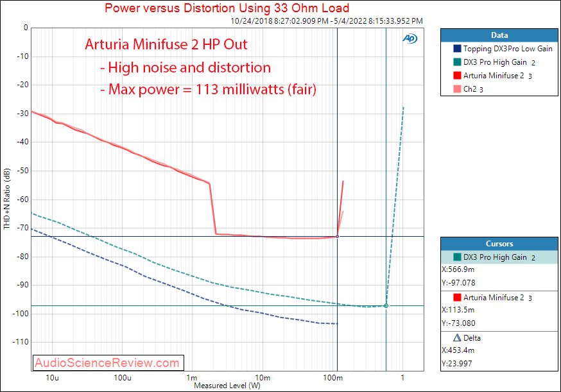Click the Arturia Minifuse 2 red legend swatch
The image size is (561, 392).
point(457,76)
